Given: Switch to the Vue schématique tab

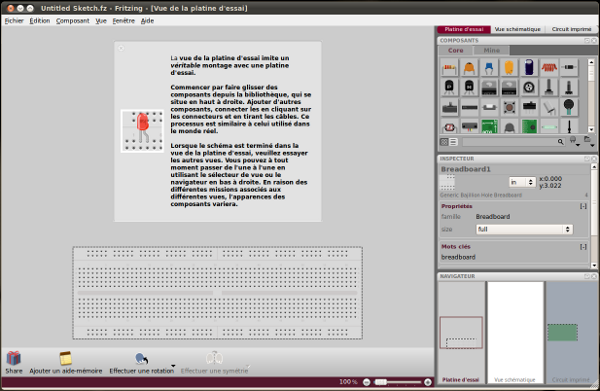Looking at the screenshot, I should [x=517, y=29].
